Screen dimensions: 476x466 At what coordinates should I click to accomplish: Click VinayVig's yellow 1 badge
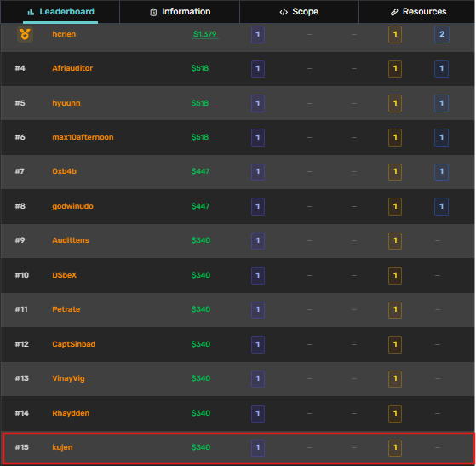[395, 379]
